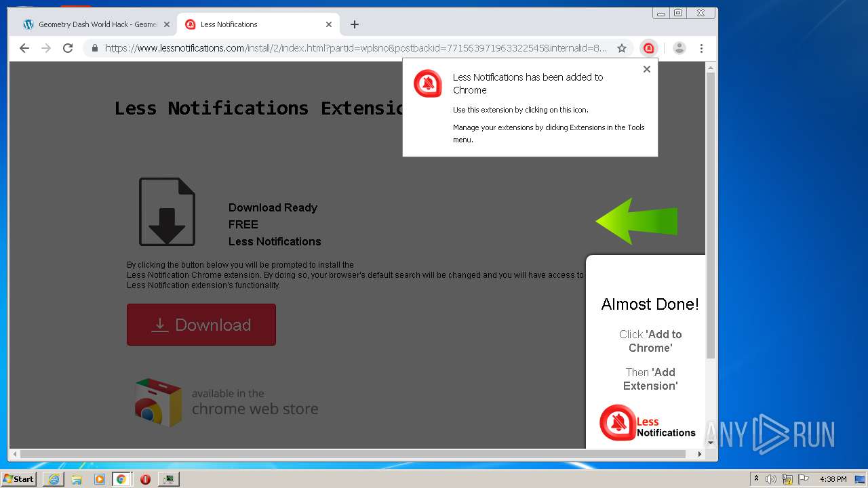Minimize the Chrome window

tap(661, 13)
